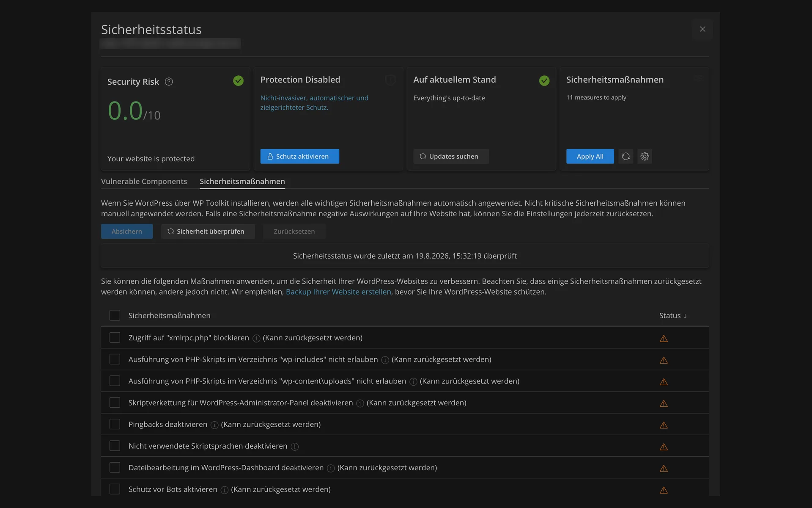The height and width of the screenshot is (508, 812).
Task: Show info icon for Skriptverkettung measure
Action: tap(360, 403)
